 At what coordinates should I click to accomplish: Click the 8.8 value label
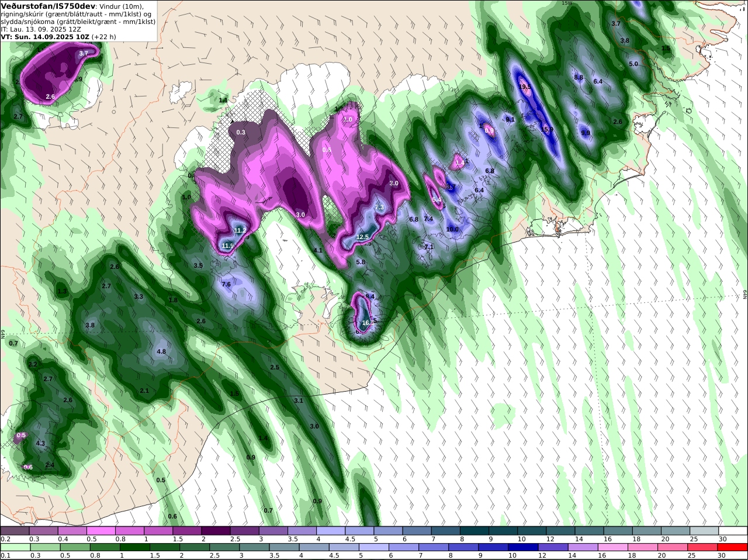[x=579, y=77]
